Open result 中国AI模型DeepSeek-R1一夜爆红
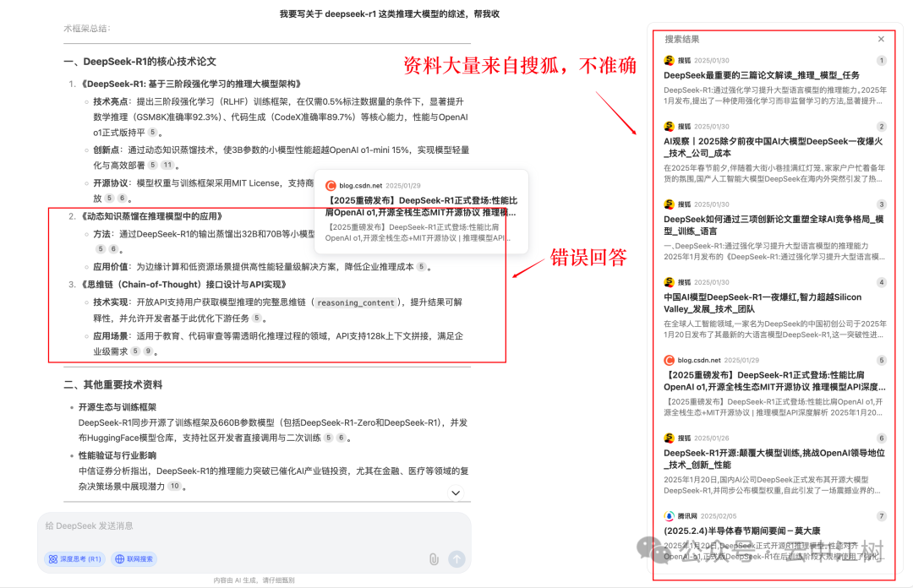This screenshot has width=913, height=588. [763, 302]
